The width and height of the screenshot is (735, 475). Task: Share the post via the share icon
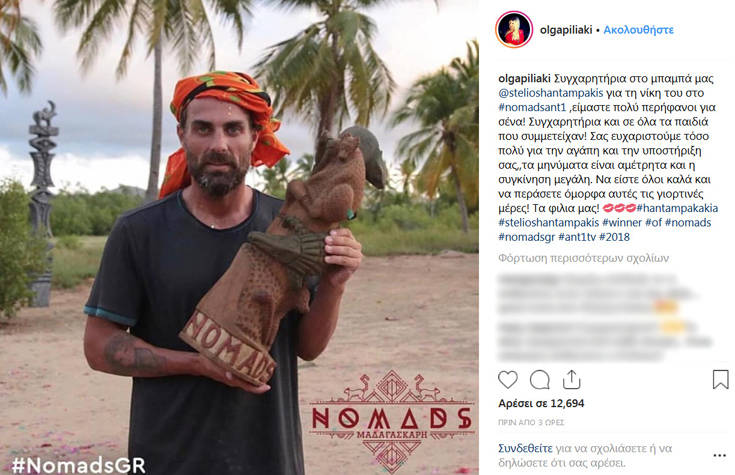click(x=571, y=379)
